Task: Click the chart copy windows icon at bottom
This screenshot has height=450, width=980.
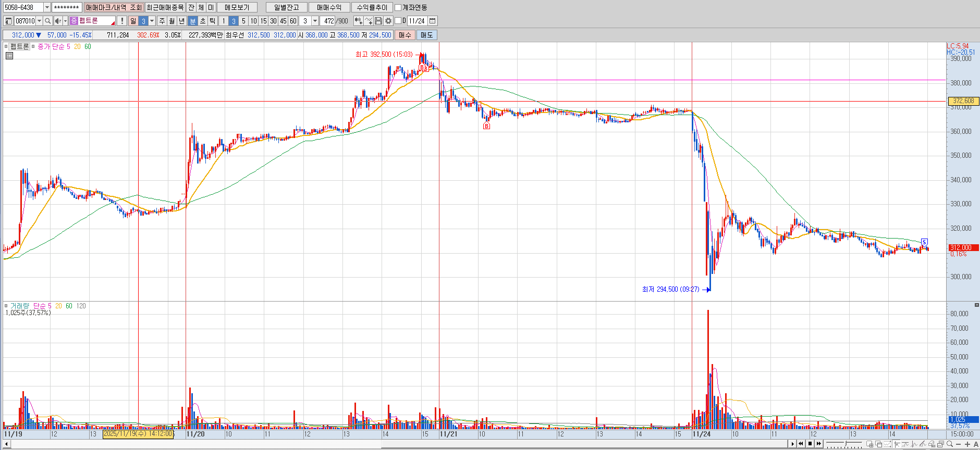Action: (x=878, y=444)
